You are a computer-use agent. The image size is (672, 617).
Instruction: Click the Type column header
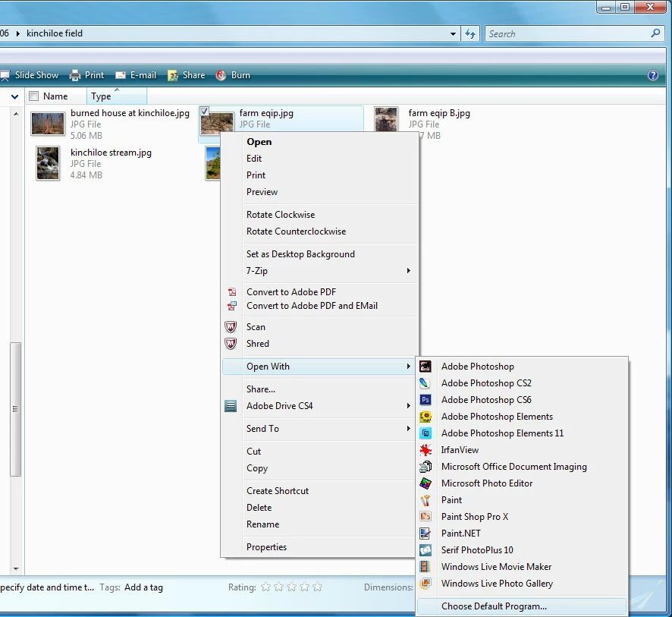(117, 96)
